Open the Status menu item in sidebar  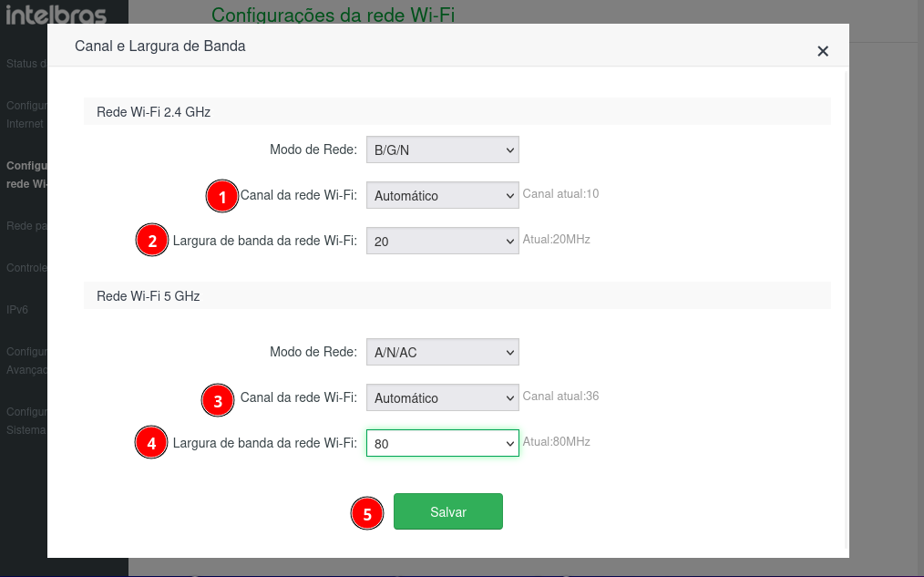coord(26,64)
